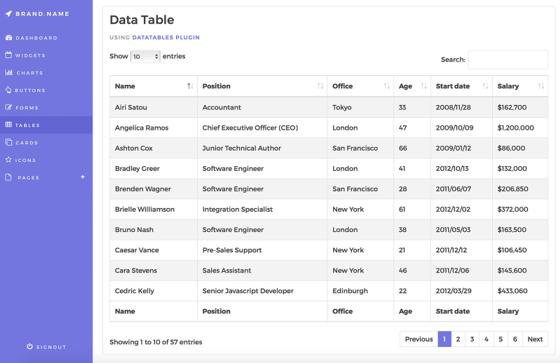Viewport: 560px width, 363px height.
Task: Click the Signout power icon
Action: point(30,347)
